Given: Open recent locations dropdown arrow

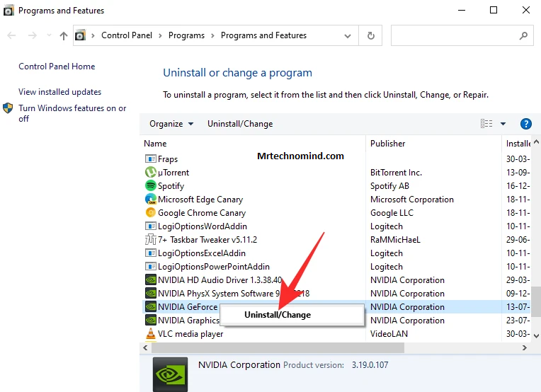Looking at the screenshot, I should pos(49,35).
